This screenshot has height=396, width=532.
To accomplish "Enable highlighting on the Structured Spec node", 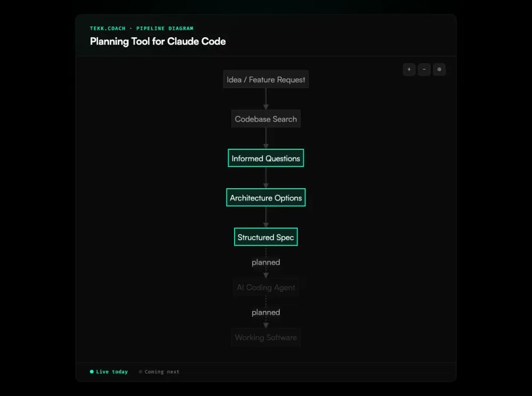I will pyautogui.click(x=265, y=237).
